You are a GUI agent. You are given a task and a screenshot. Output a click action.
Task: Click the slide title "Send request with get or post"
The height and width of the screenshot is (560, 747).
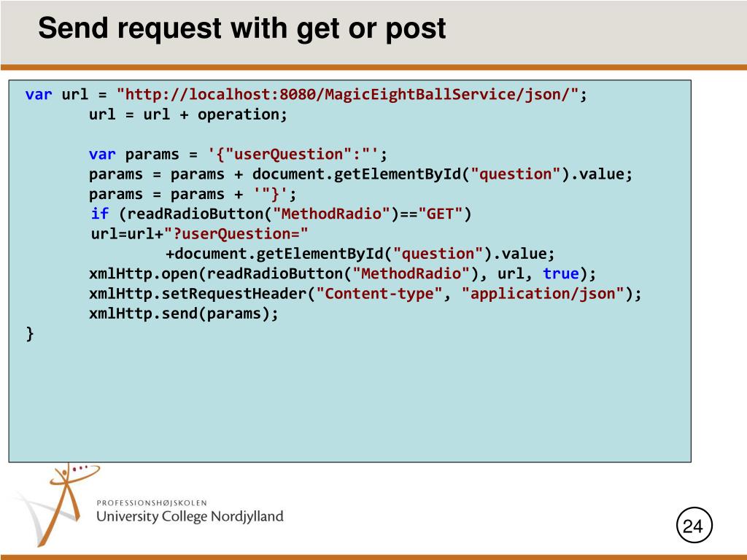241,28
